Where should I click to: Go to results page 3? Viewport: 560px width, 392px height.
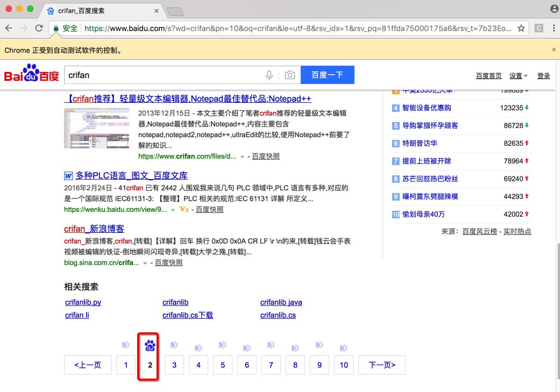[174, 365]
